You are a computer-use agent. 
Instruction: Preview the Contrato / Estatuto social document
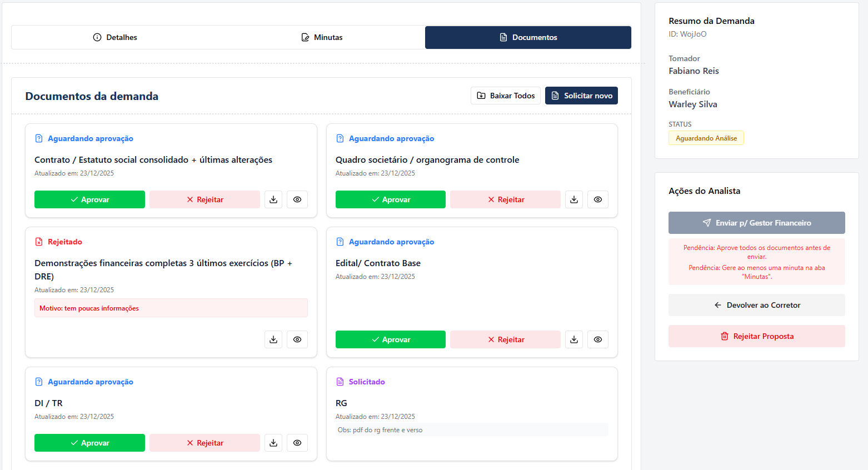(x=297, y=199)
